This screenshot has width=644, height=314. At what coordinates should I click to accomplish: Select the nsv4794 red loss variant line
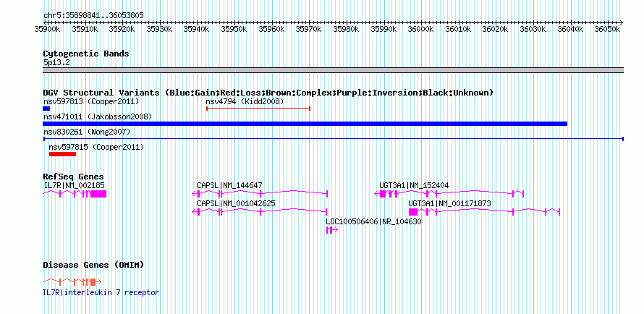tap(258, 109)
